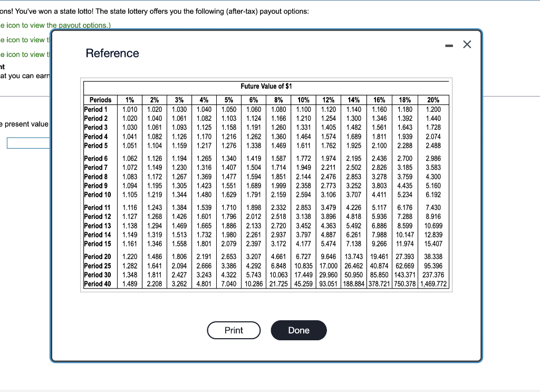Screen dimensions: 540x392
Task: Click the 20% column header
Action: point(433,100)
